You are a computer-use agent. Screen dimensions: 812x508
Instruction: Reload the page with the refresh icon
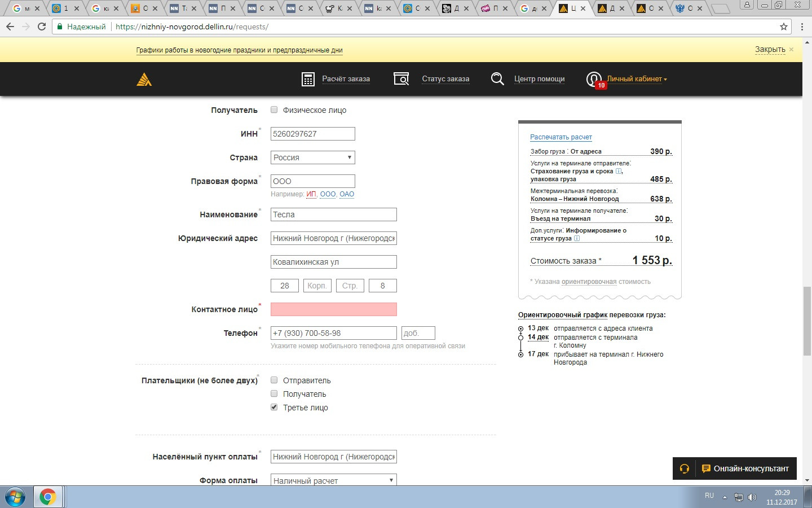point(42,27)
